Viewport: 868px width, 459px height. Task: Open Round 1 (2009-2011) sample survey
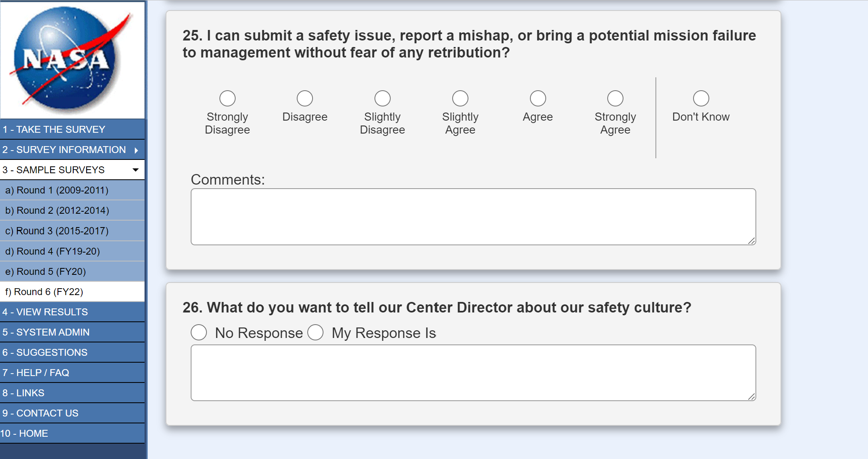(57, 190)
